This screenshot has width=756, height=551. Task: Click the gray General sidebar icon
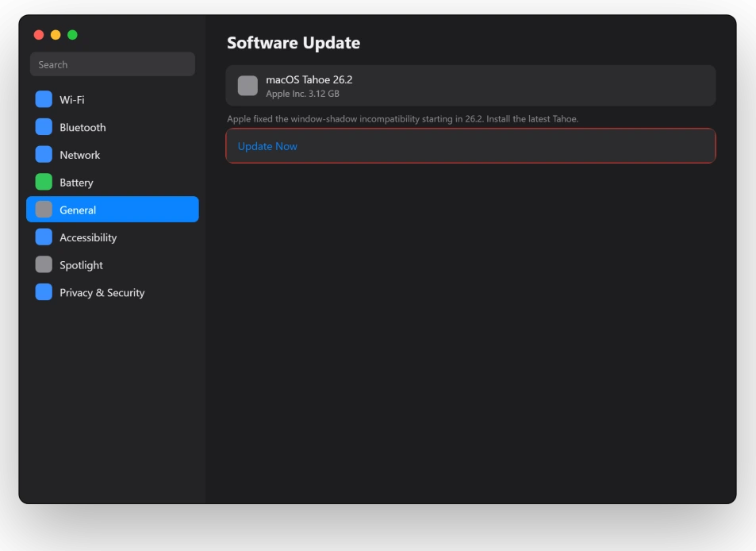[x=44, y=210]
